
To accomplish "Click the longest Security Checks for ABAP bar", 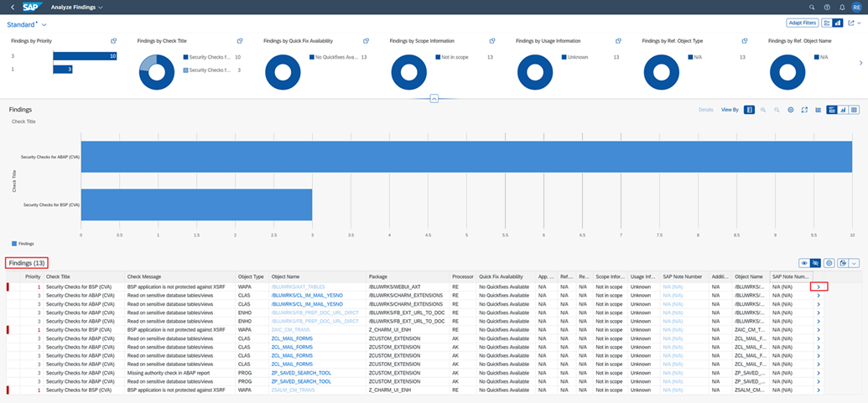I will point(465,156).
